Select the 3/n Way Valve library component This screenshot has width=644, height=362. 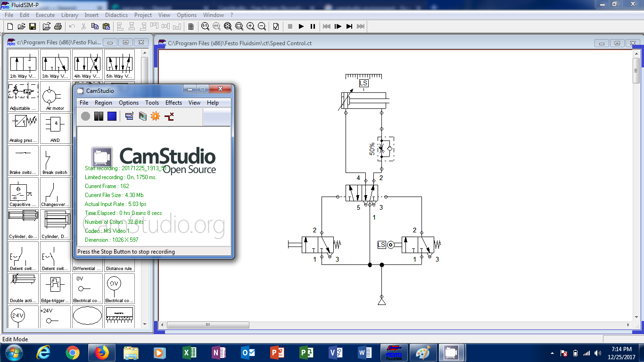[55, 65]
